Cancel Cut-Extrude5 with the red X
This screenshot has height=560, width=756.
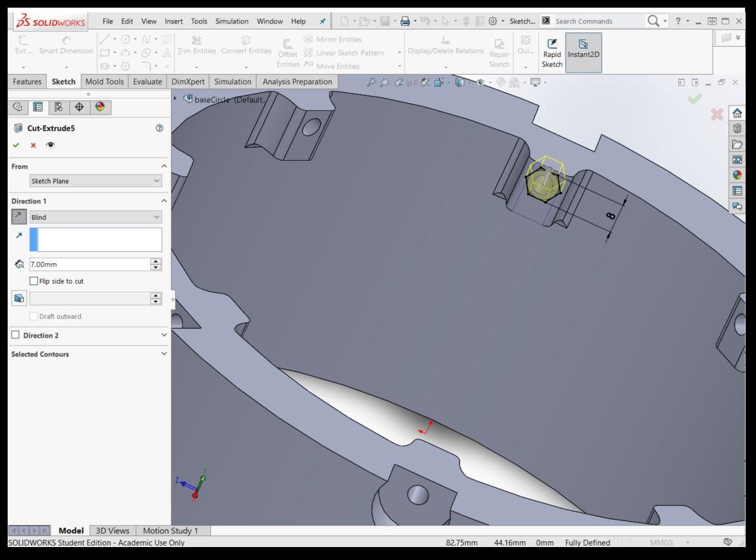(x=33, y=145)
